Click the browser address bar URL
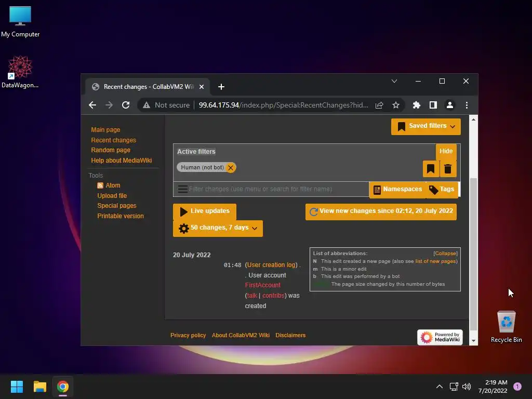532x399 pixels. 283,105
